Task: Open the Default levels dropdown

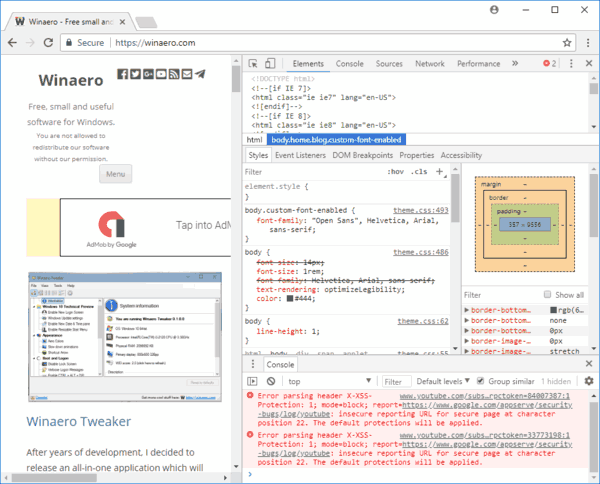Action: 443,381
